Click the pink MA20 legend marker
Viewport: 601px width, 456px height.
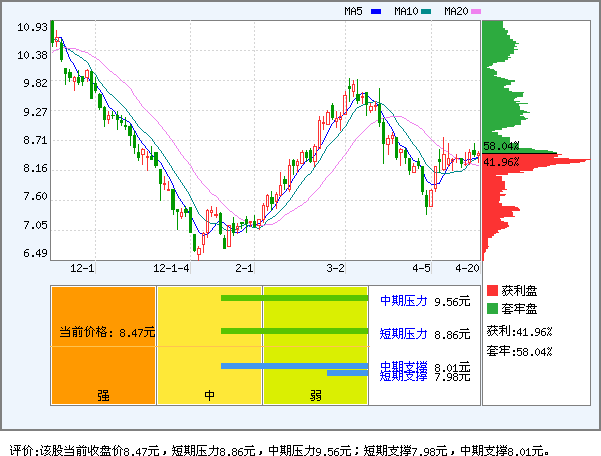[x=476, y=12]
